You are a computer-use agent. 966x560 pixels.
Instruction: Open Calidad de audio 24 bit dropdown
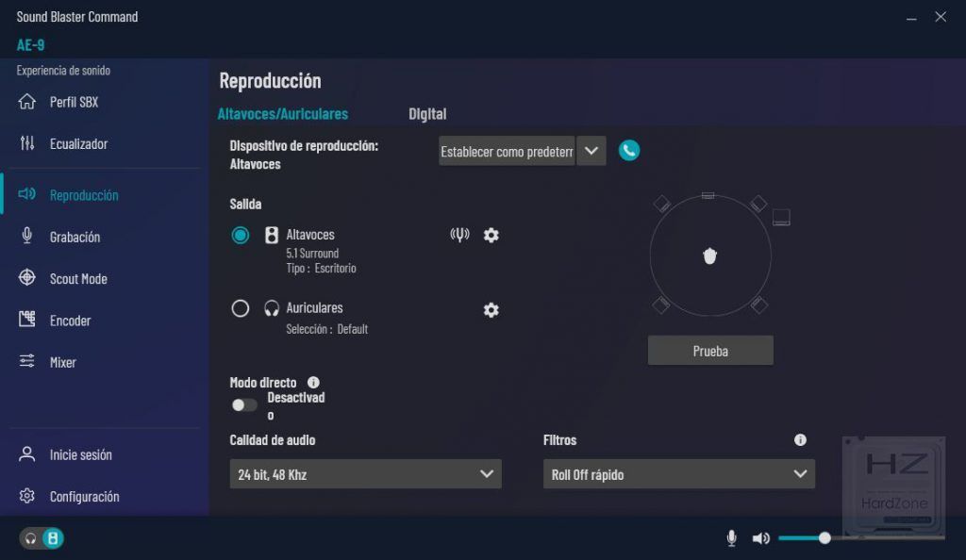point(365,474)
